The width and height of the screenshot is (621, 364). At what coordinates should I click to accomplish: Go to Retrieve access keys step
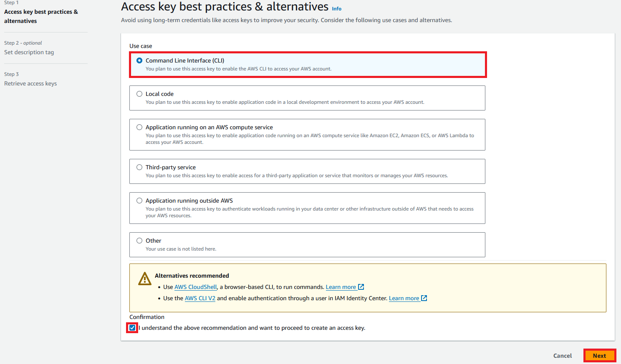(x=30, y=83)
